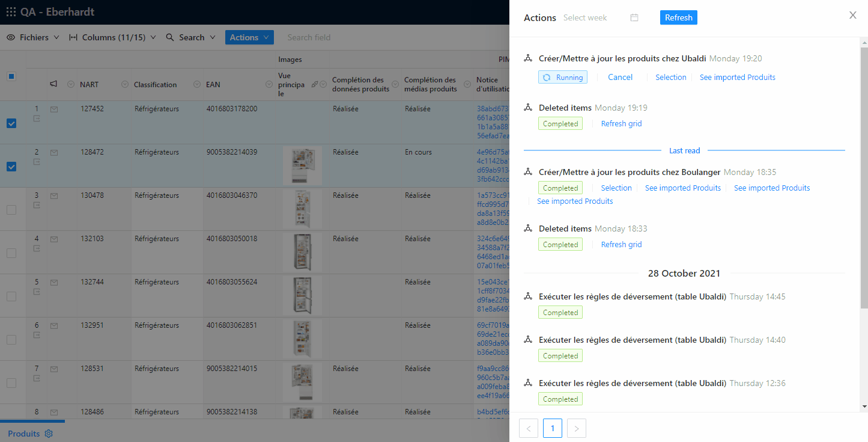Toggle the select-all checkbox in the header
This screenshot has height=442, width=868.
point(11,76)
